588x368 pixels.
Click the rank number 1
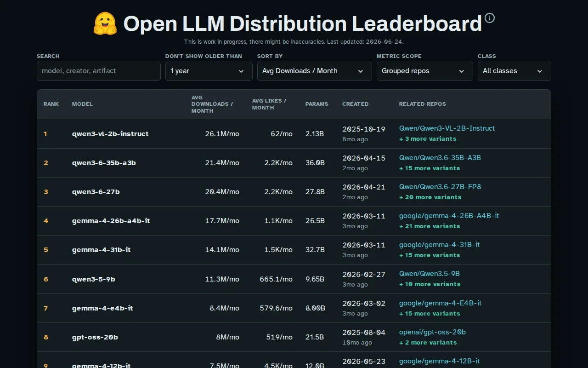click(x=45, y=134)
